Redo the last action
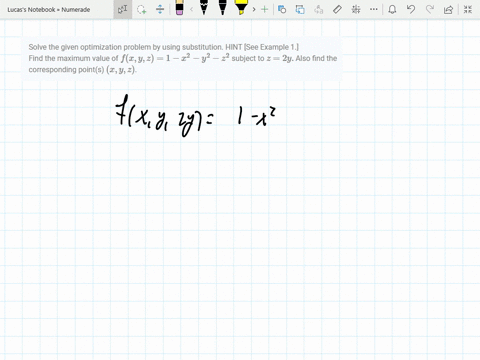The width and height of the screenshot is (480, 360). pos(430,9)
